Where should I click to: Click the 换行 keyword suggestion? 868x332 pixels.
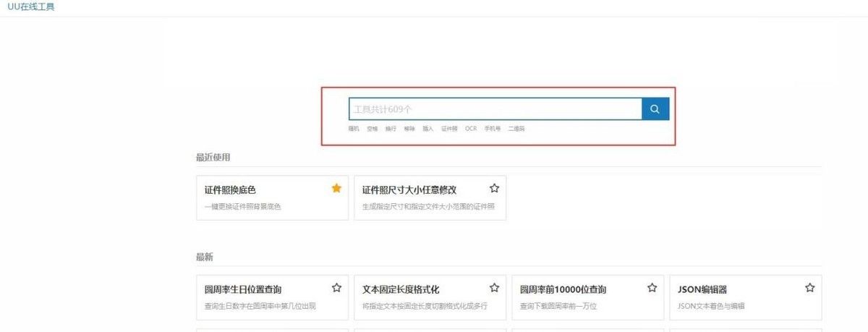coord(391,129)
